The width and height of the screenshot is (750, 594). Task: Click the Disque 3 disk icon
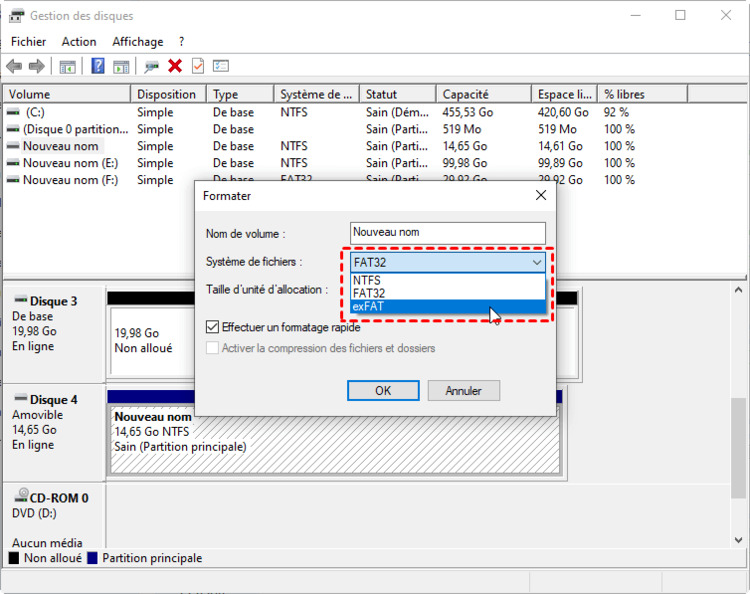[21, 300]
